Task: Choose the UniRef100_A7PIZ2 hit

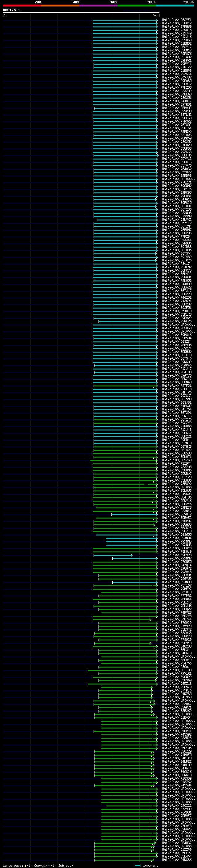Action: [177, 67]
